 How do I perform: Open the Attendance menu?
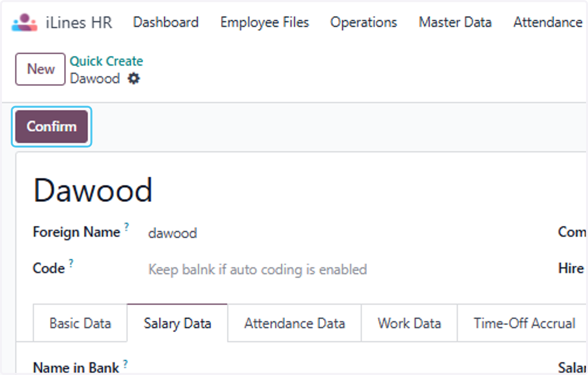[548, 23]
